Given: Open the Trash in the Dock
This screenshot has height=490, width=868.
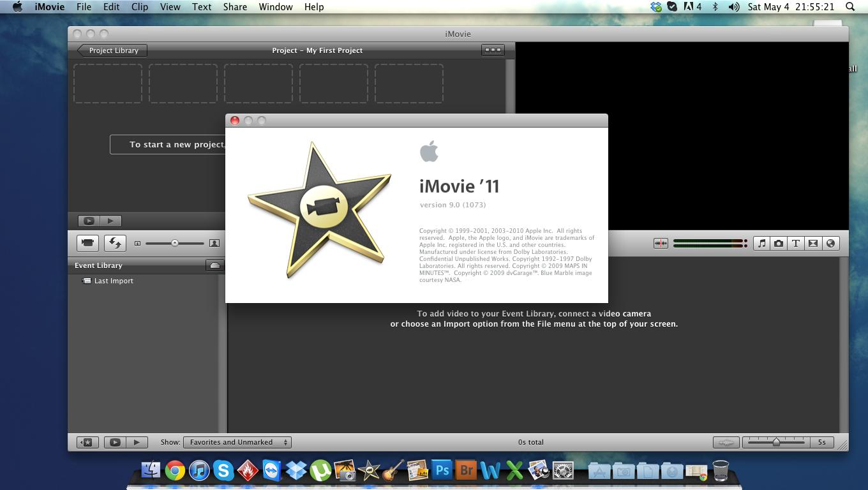Looking at the screenshot, I should pyautogui.click(x=721, y=471).
